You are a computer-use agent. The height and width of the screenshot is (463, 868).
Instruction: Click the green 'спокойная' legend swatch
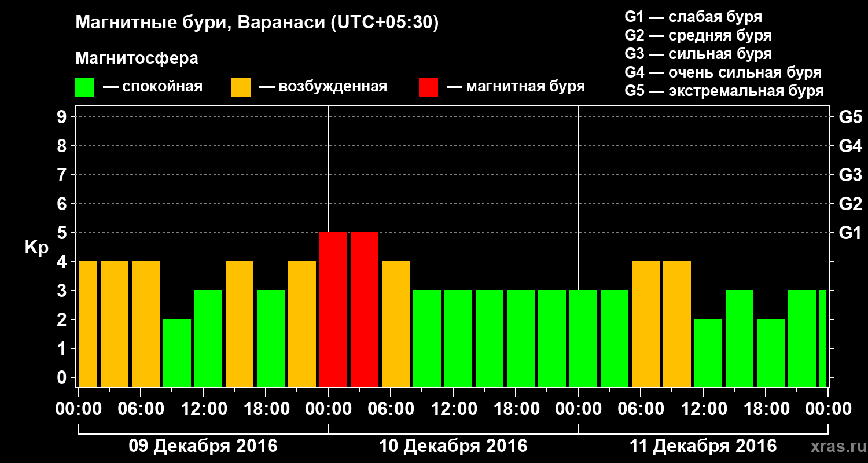point(84,87)
